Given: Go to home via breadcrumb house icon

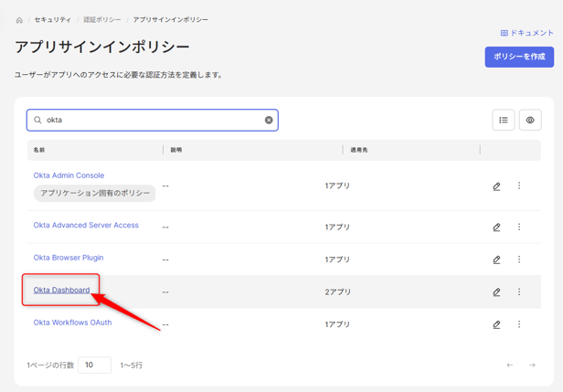Looking at the screenshot, I should tap(19, 20).
